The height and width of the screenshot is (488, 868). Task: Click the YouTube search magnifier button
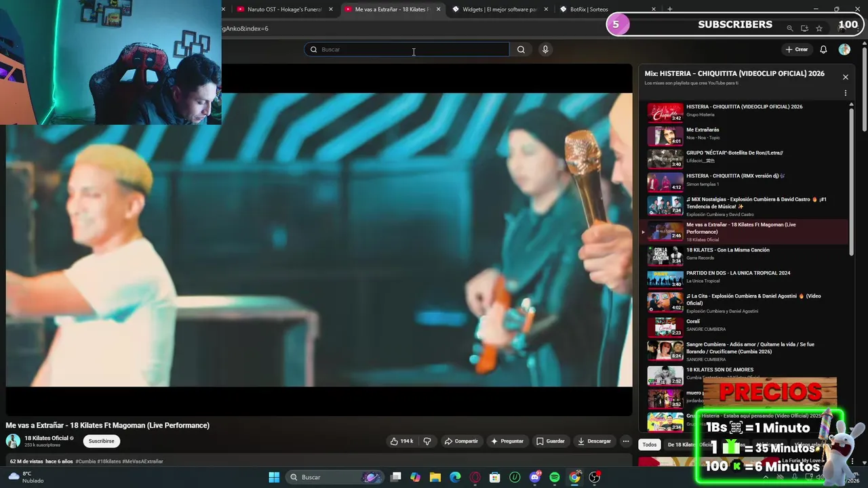pos(521,49)
